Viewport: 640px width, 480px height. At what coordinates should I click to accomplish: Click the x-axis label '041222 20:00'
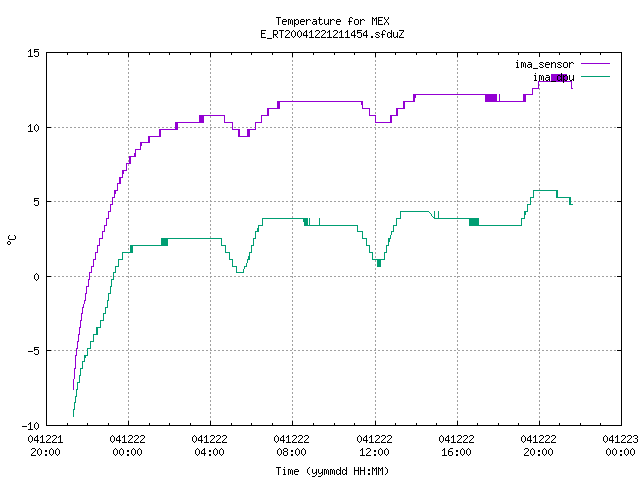click(538, 446)
